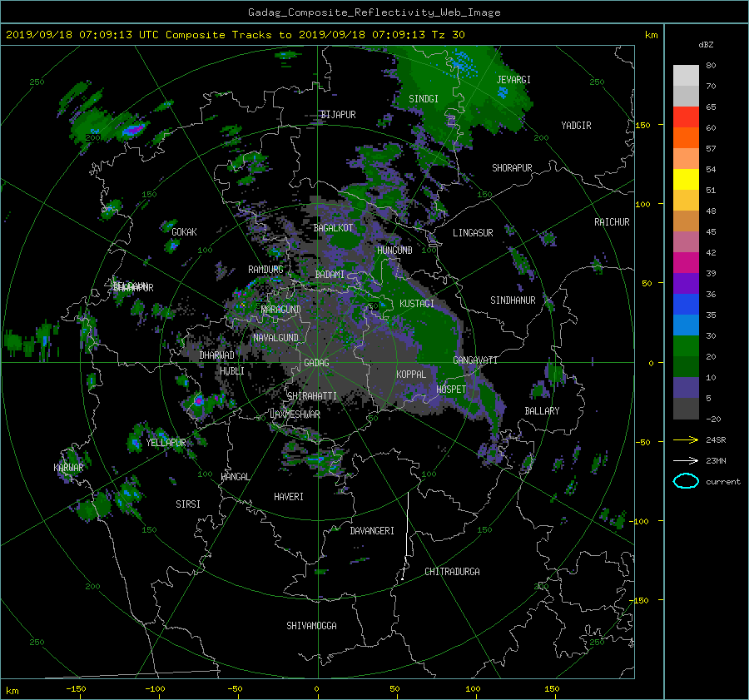Click the dBZ legend heading

click(x=706, y=45)
